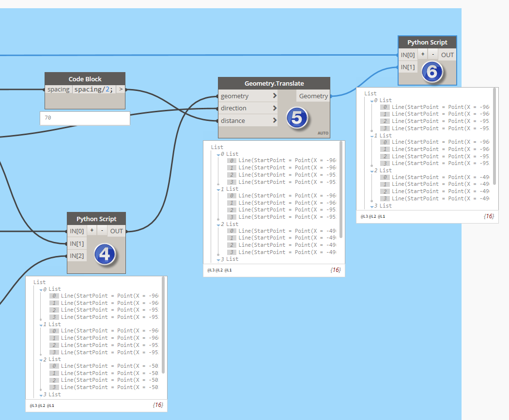The width and height of the screenshot is (509, 420).
Task: Open the distance port chevron on Geometry.Translate
Action: 275,120
